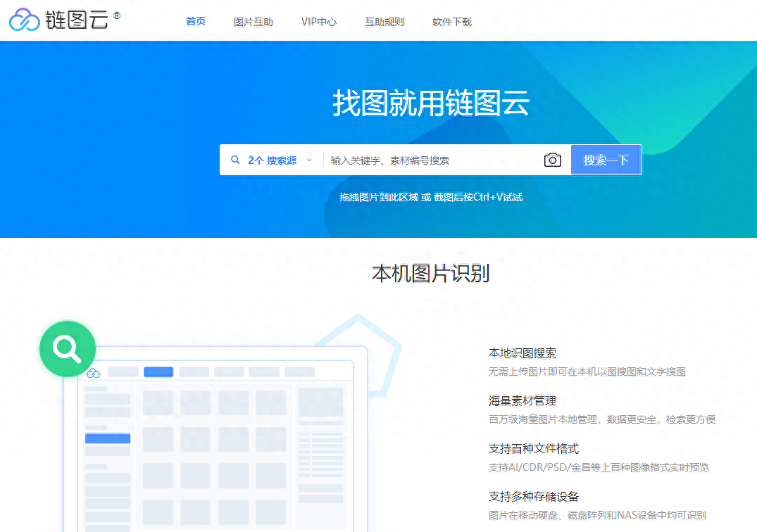Image resolution: width=757 pixels, height=532 pixels.
Task: Click the 本地识图搜索 feature heading
Action: pyautogui.click(x=523, y=353)
